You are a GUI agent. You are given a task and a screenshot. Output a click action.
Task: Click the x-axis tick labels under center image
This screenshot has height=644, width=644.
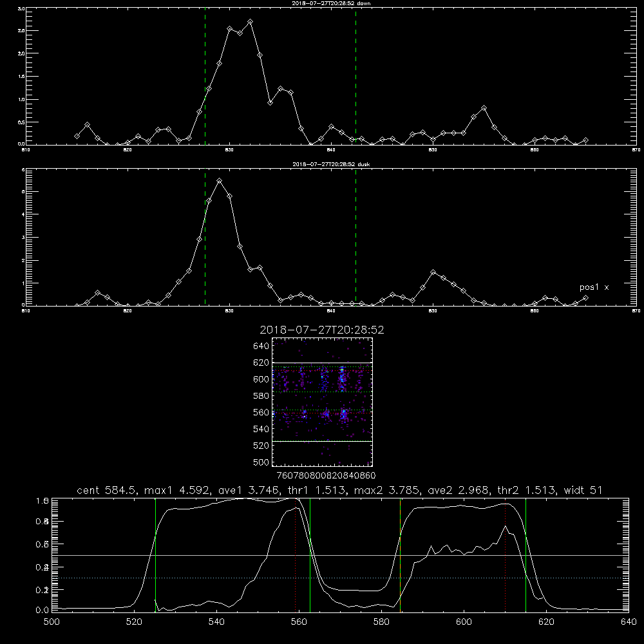(326, 475)
